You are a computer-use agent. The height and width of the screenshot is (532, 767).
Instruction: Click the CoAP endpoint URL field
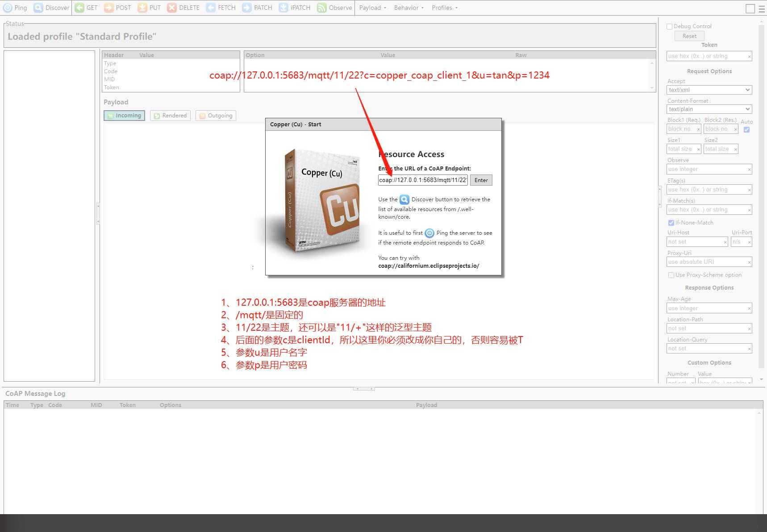click(421, 180)
